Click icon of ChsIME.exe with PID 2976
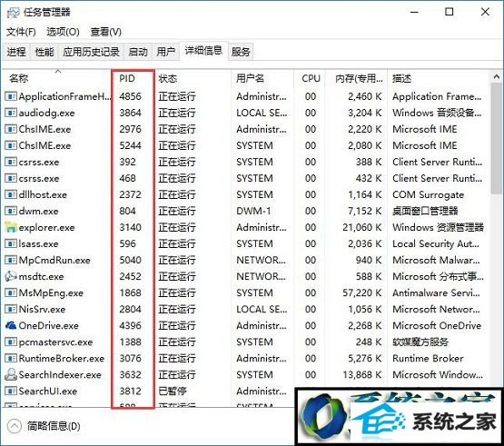The image size is (504, 446). 11,129
